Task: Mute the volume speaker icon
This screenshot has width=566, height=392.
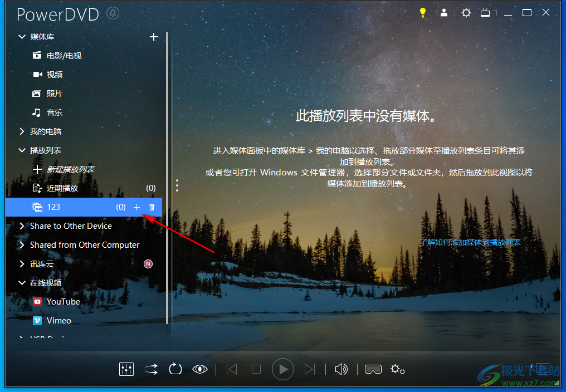Action: (x=341, y=369)
